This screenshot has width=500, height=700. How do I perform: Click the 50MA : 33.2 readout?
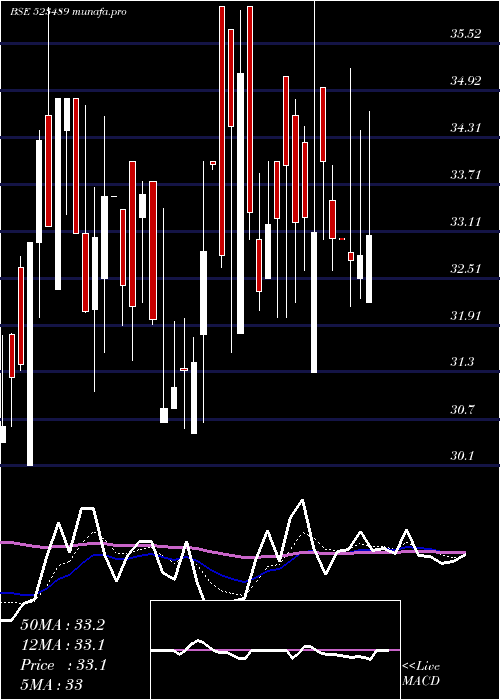pos(62,625)
